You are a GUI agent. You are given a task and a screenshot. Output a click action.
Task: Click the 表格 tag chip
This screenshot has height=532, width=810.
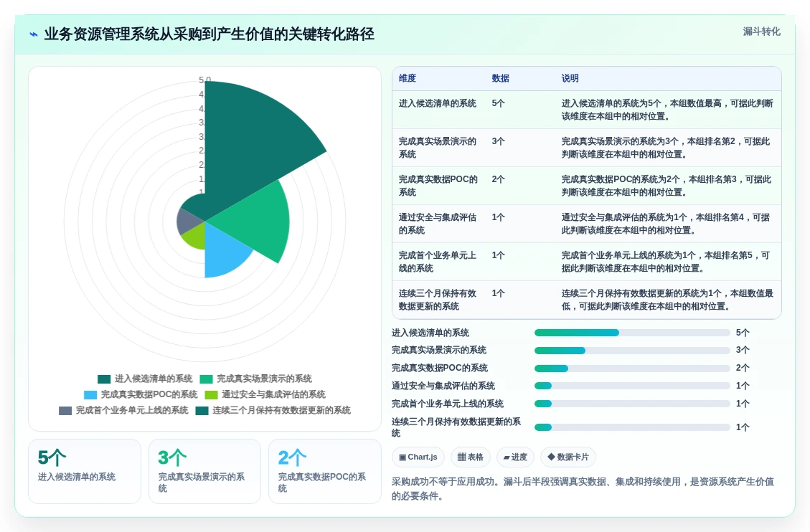point(470,457)
